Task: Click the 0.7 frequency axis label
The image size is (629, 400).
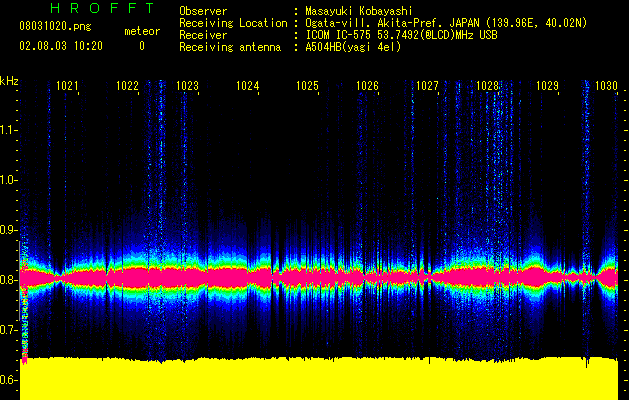Action: pyautogui.click(x=7, y=330)
